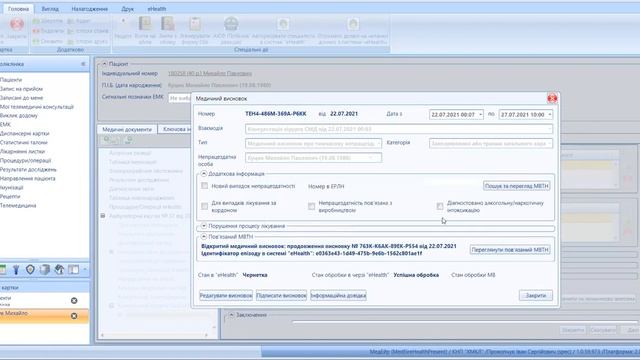This screenshot has height=360, width=640.
Task: Click the Закрити button in the dialog
Action: click(x=536, y=295)
